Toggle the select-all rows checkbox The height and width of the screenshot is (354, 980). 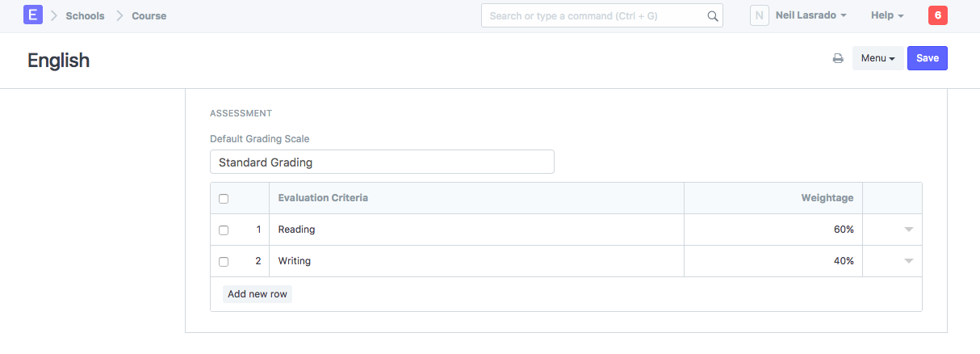(224, 199)
